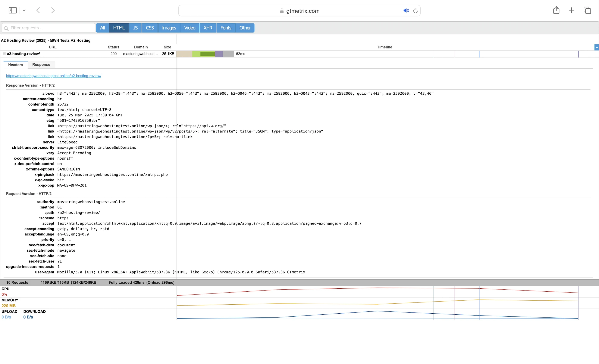This screenshot has width=599, height=364.
Task: Open the Timeline column dropdown arrow
Action: pyautogui.click(x=596, y=48)
